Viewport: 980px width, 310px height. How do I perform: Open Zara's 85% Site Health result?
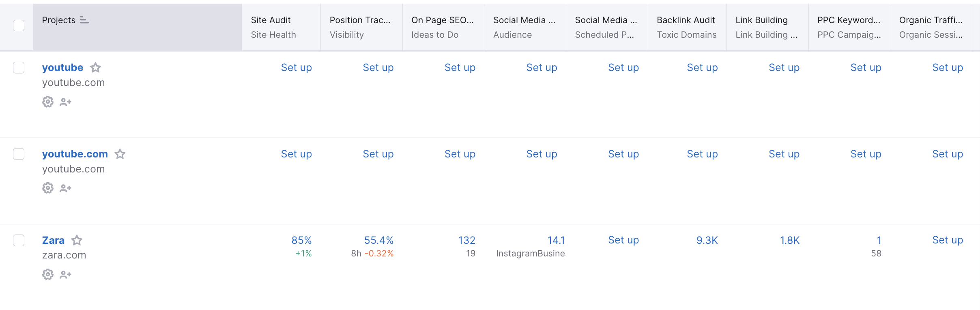click(301, 241)
